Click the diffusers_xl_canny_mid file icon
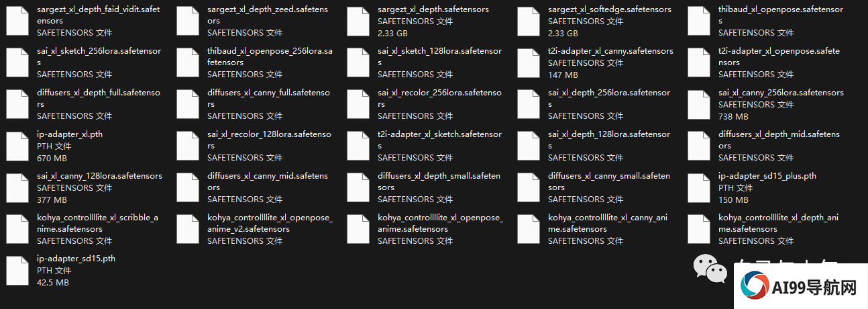The height and width of the screenshot is (309, 868). [188, 187]
